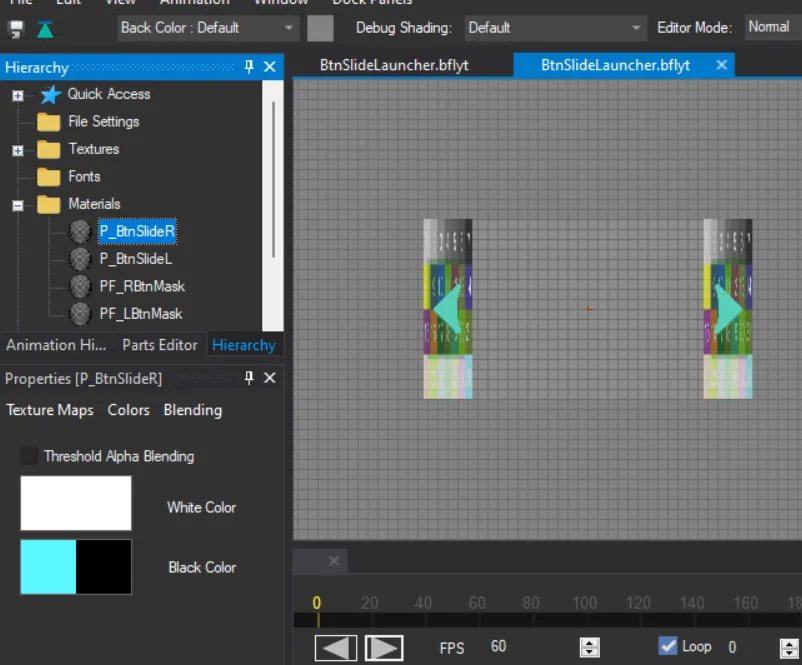Enable Threshold Alpha Blending checkbox
The image size is (802, 665).
pyautogui.click(x=30, y=456)
